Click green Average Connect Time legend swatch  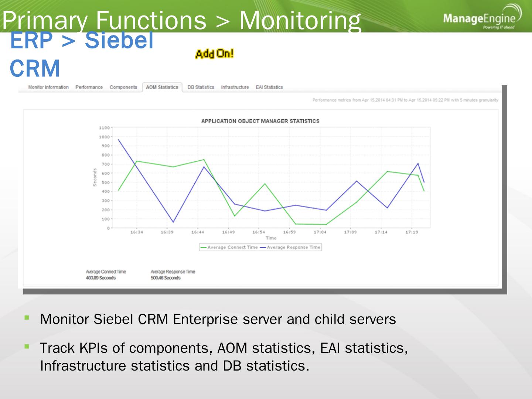(x=203, y=248)
